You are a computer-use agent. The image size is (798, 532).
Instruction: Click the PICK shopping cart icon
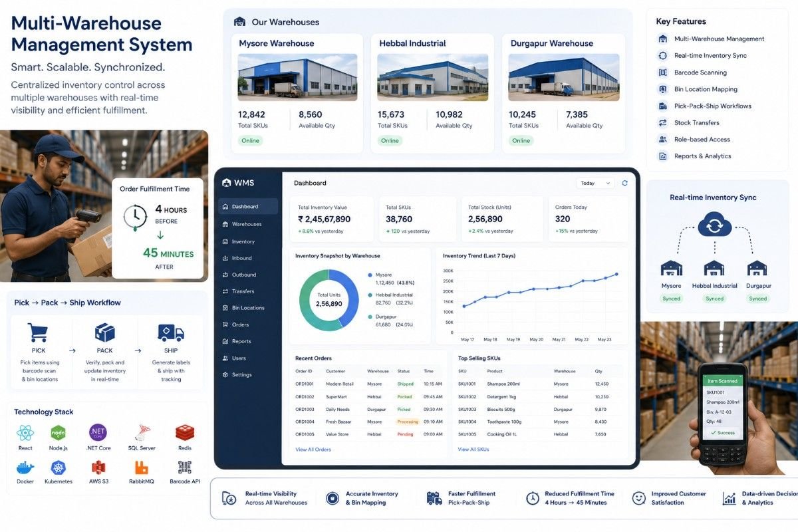point(39,332)
